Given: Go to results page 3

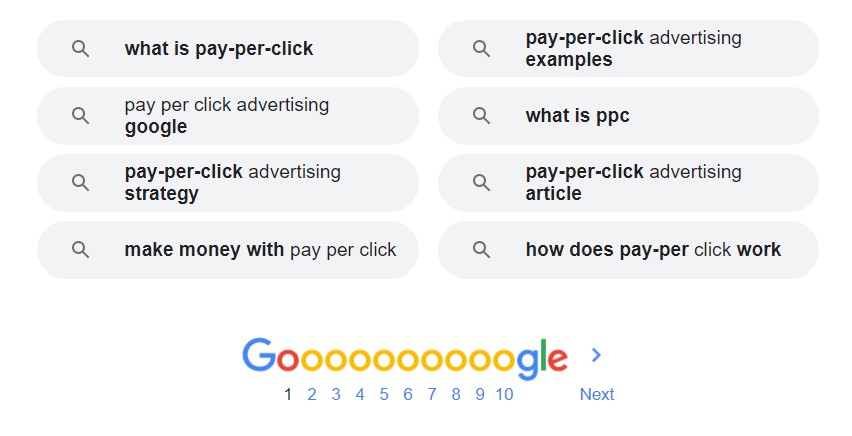Looking at the screenshot, I should [x=336, y=394].
